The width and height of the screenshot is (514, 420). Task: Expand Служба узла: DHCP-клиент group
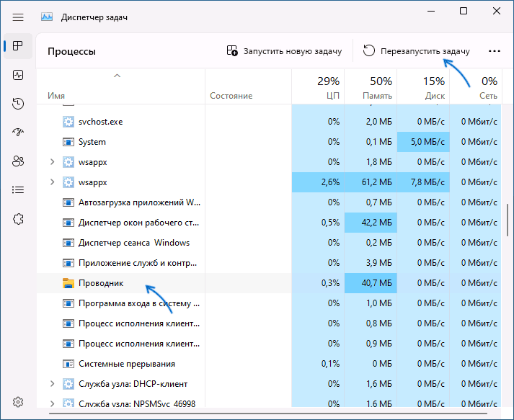tap(52, 384)
